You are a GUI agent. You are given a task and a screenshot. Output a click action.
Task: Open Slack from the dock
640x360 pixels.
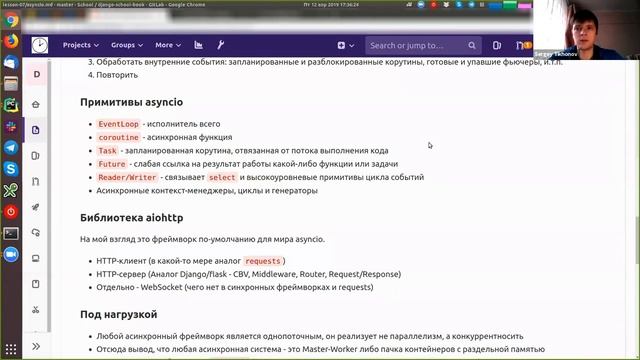click(11, 127)
